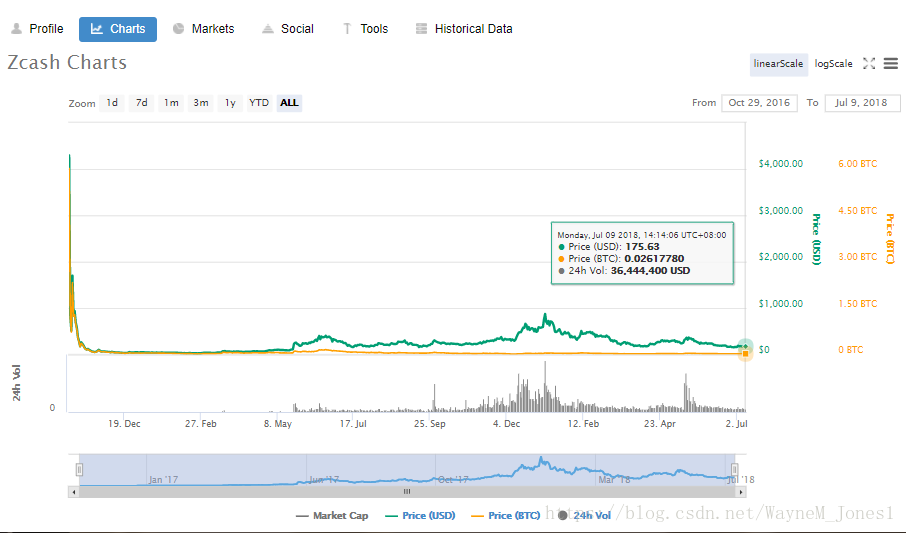Click the 3.00 BTC axis label

pos(857,257)
